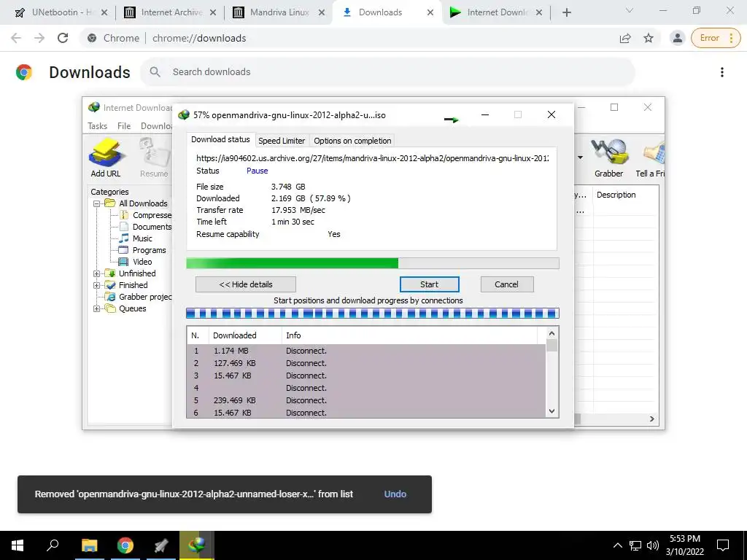Expand the Finished tree node
The width and height of the screenshot is (747, 560).
(97, 285)
